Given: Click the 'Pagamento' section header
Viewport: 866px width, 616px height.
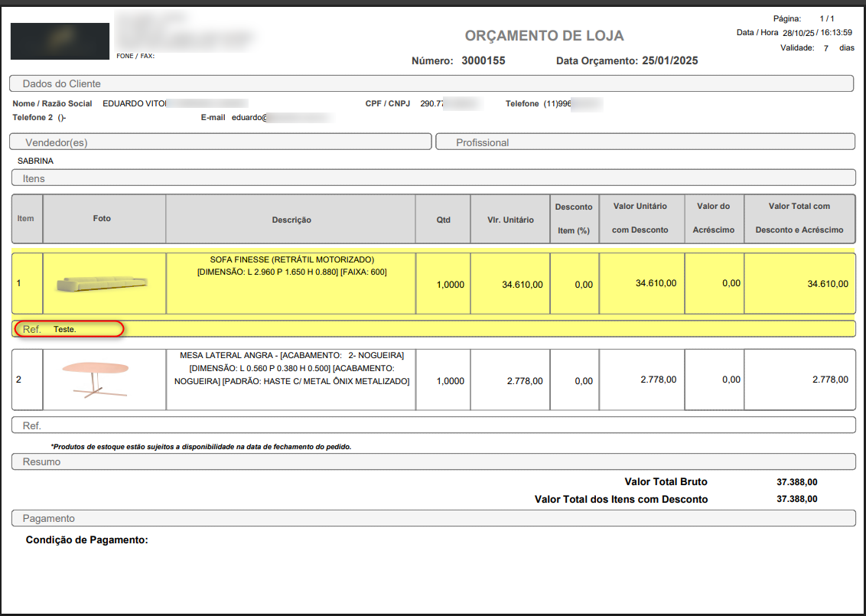Looking at the screenshot, I should click(x=433, y=518).
